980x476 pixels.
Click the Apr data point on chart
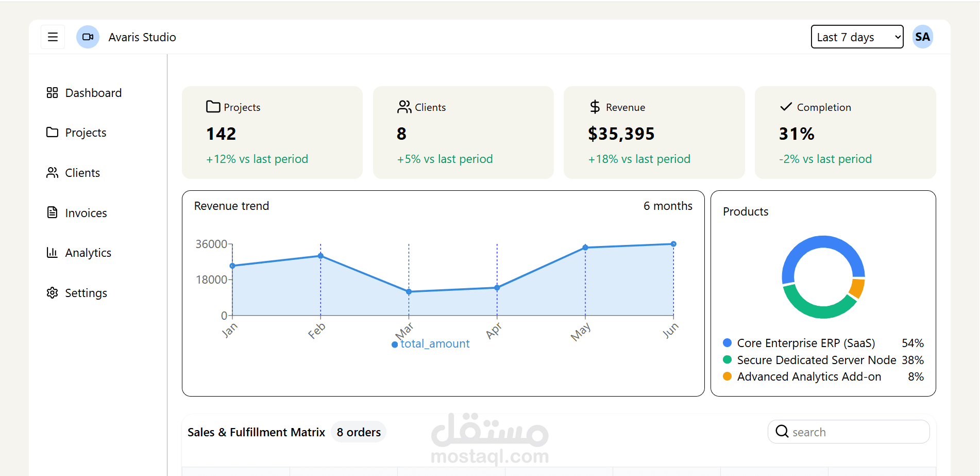pos(497,288)
